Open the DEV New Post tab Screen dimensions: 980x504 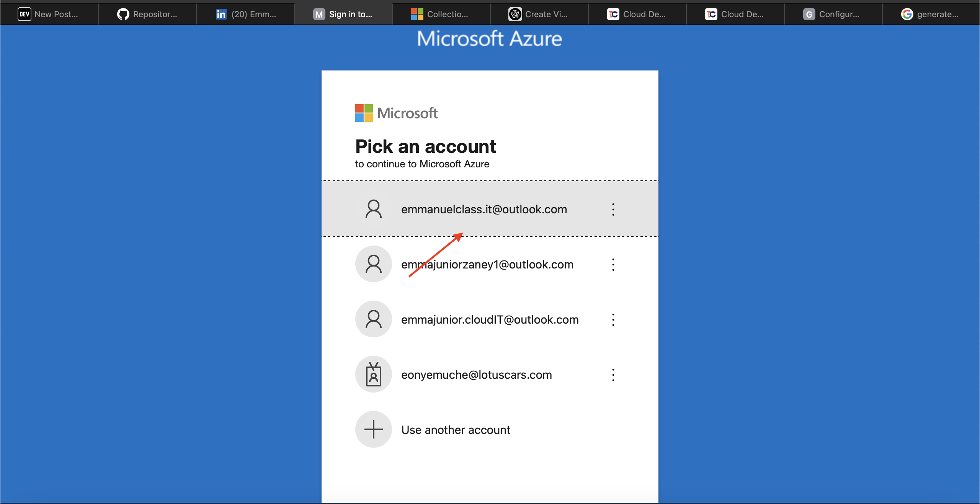[49, 14]
